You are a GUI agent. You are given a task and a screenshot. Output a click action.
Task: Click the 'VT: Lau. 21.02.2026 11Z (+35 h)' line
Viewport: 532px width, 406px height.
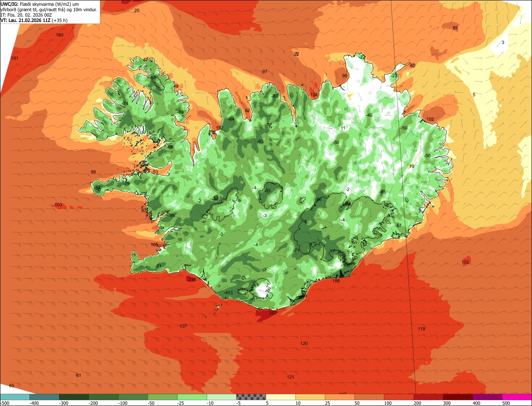pos(34,20)
